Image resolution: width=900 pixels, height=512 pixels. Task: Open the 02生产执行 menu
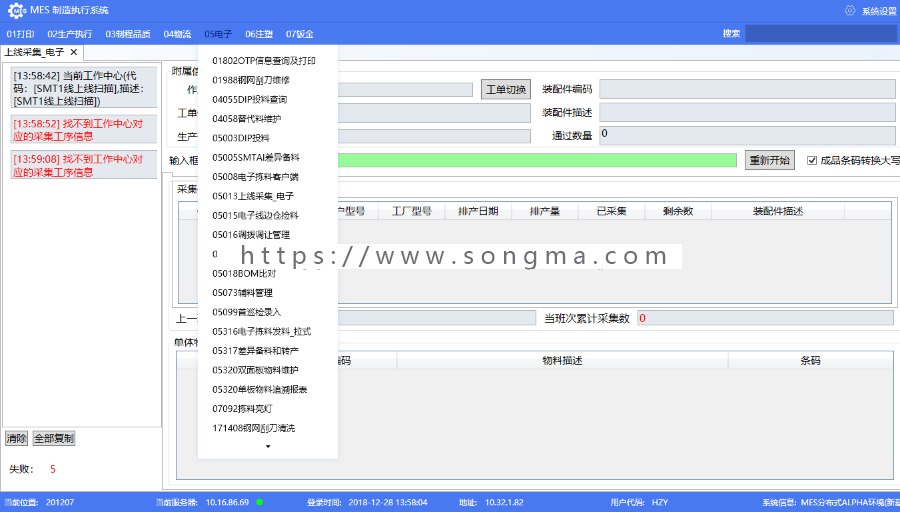(x=69, y=34)
